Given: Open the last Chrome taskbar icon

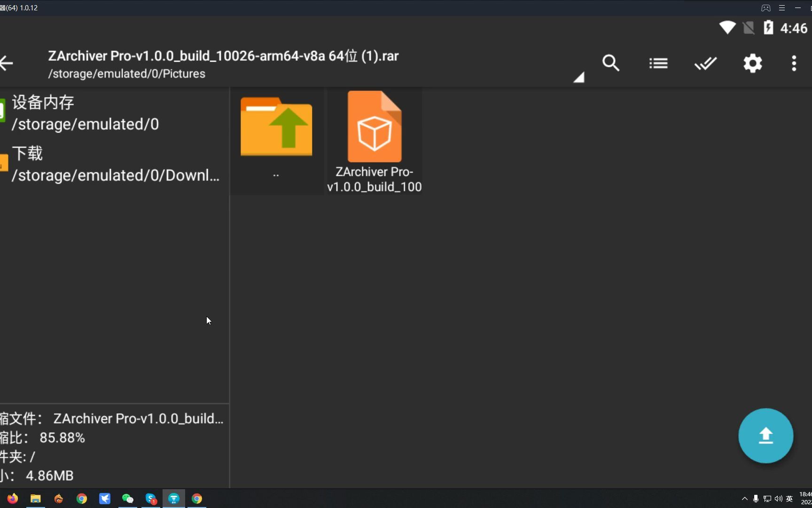Looking at the screenshot, I should (197, 499).
